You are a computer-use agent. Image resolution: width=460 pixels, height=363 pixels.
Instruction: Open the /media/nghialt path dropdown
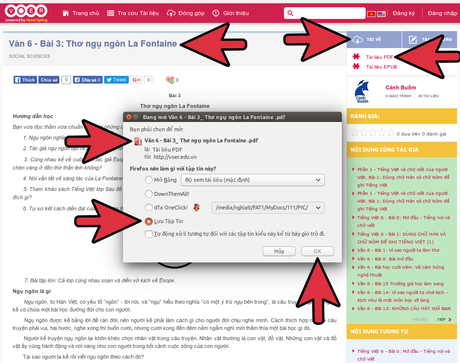(x=268, y=208)
